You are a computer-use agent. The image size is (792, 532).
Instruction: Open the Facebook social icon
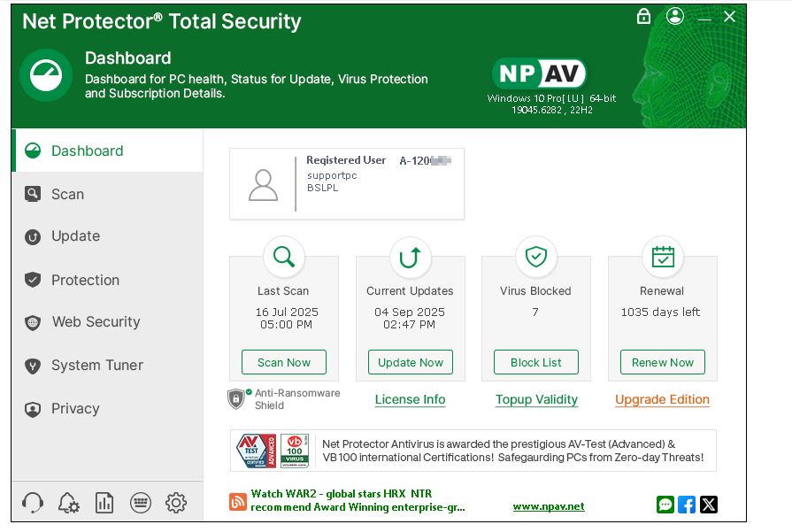tap(687, 505)
